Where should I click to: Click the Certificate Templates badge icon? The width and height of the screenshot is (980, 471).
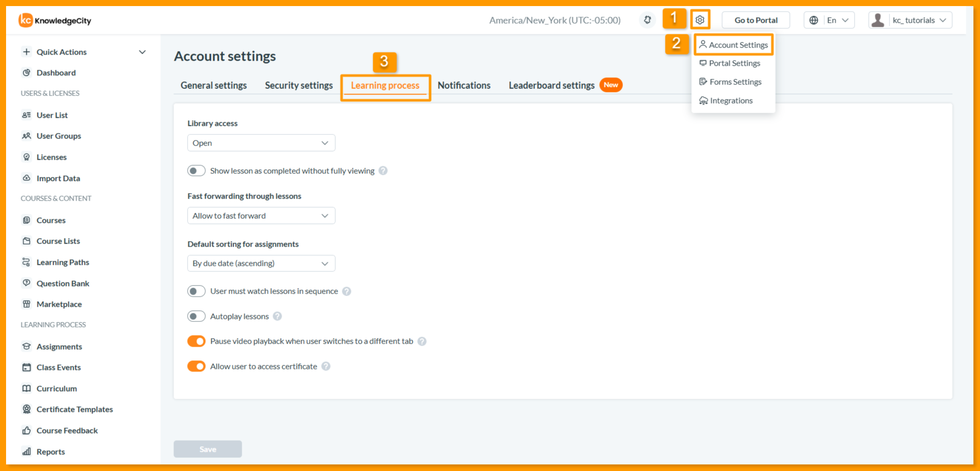[27, 409]
